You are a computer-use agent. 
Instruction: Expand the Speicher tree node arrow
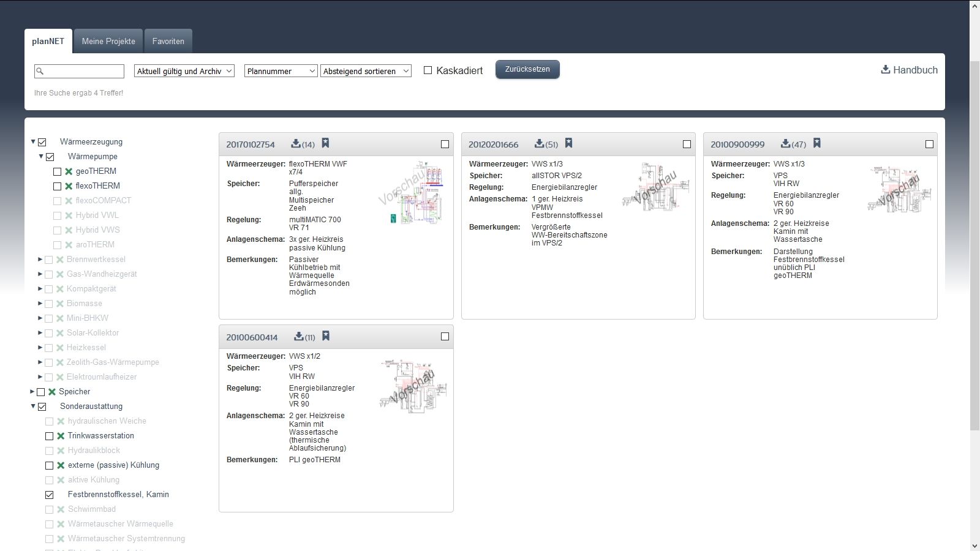[x=32, y=392]
